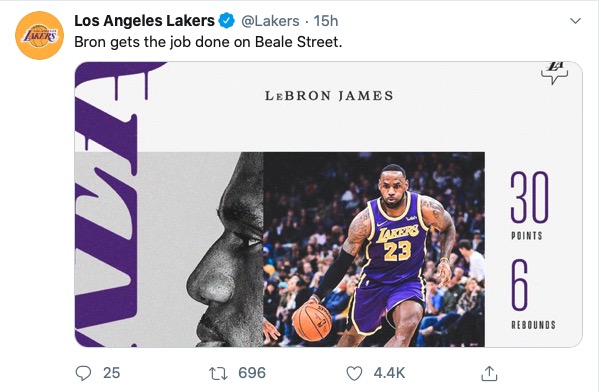The width and height of the screenshot is (601, 392).
Task: Click the 6 rebounds stat
Action: 533,294
